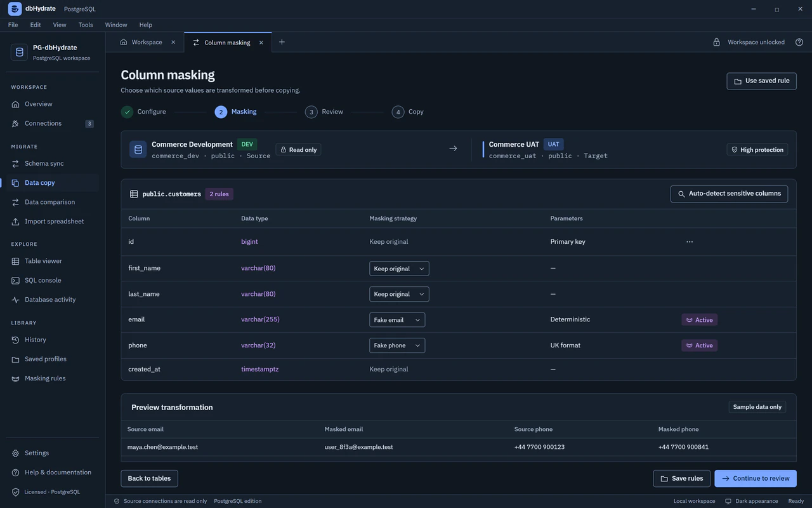The image size is (812, 508).
Task: Click the DEV environment tag
Action: [247, 144]
